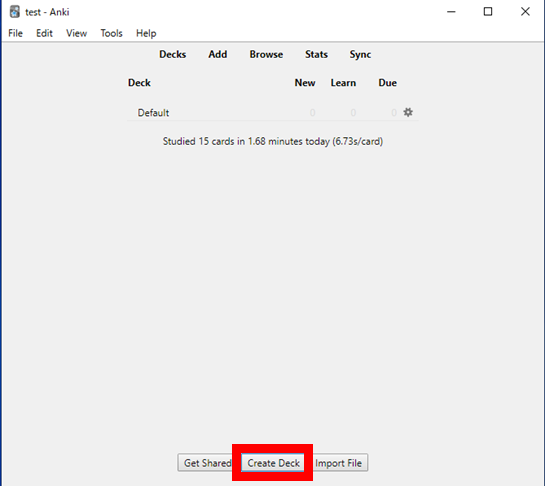Minimize the Anki window
545x486 pixels.
pos(451,12)
